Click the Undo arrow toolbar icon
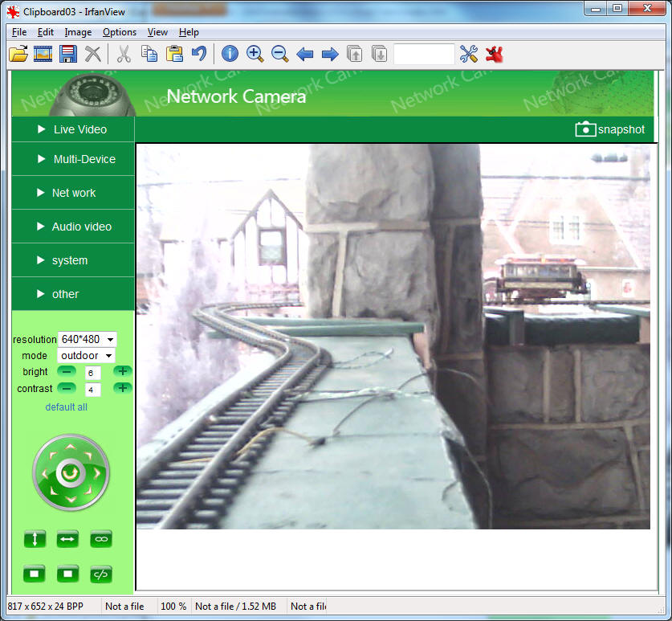Screen dimensions: 672x621 [198, 54]
